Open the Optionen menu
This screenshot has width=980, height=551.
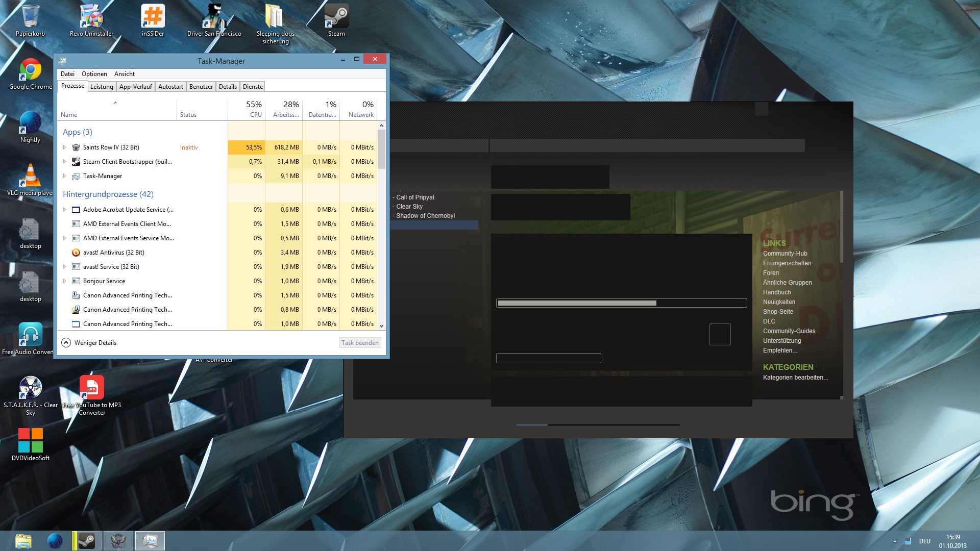[x=94, y=74]
